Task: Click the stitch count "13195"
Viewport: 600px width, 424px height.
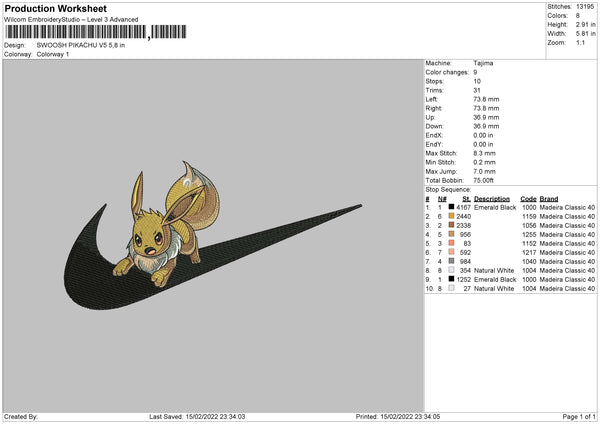Action: [x=585, y=7]
